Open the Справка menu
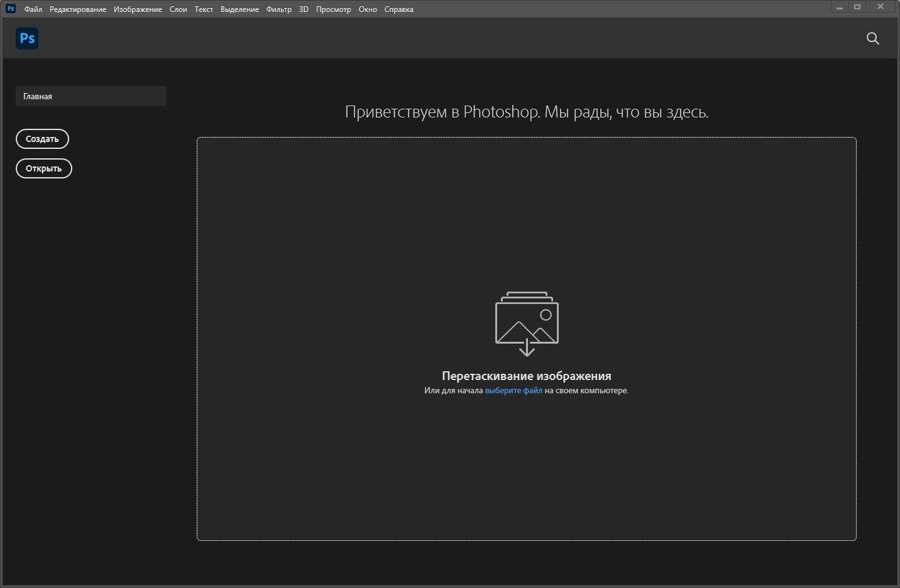This screenshot has height=588, width=900. tap(398, 9)
